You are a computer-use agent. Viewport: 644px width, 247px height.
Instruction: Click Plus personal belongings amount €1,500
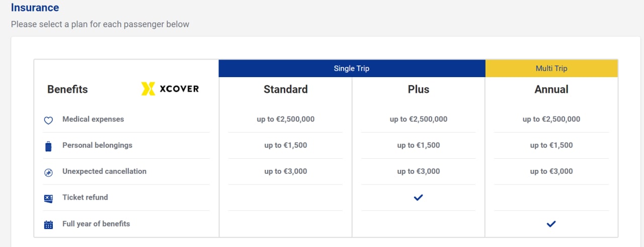click(x=418, y=145)
